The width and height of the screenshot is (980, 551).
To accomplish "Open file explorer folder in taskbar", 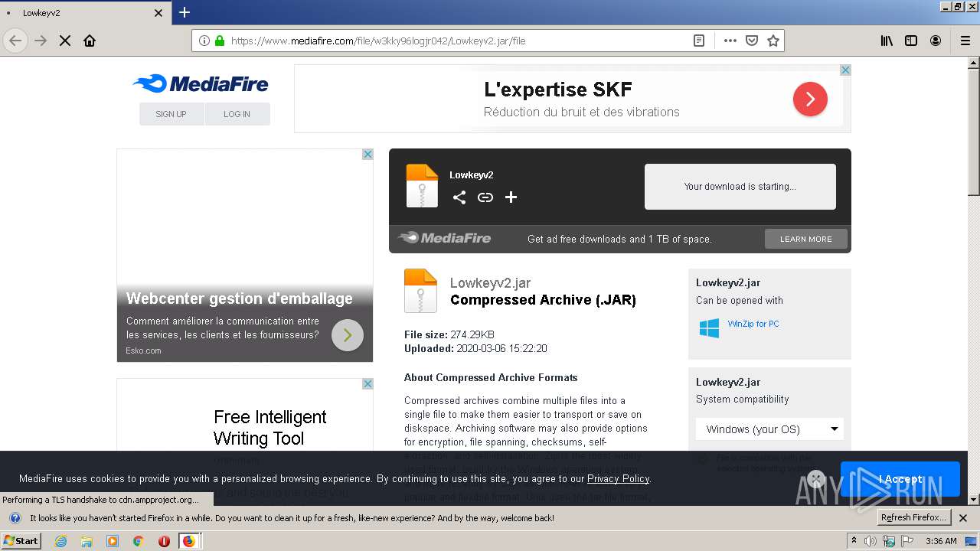I will 87,541.
